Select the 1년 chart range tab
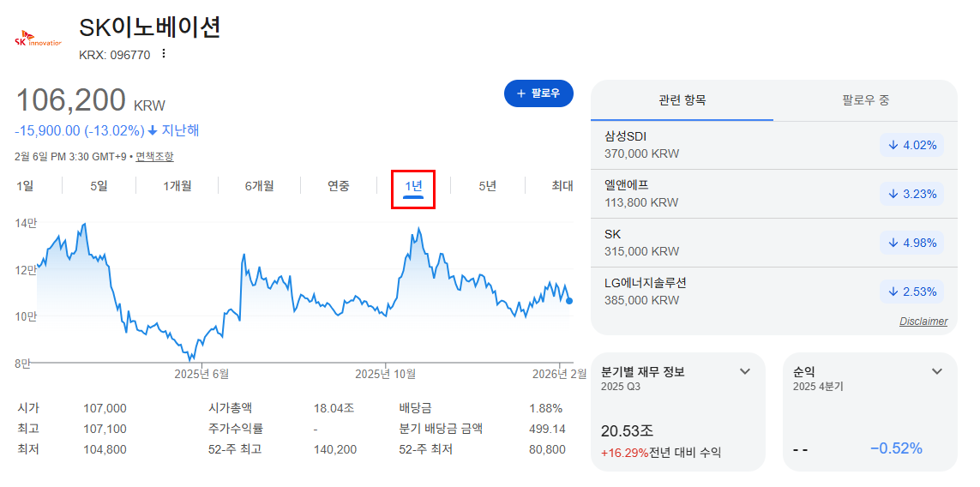The width and height of the screenshot is (980, 487). (413, 186)
